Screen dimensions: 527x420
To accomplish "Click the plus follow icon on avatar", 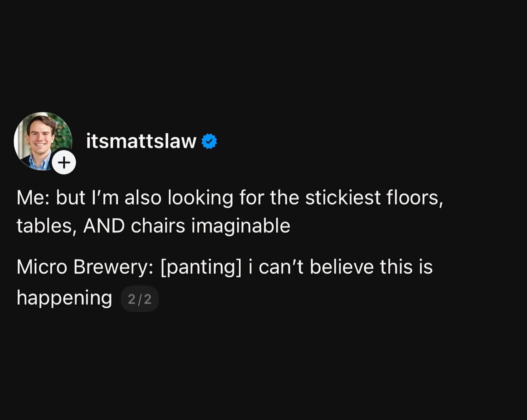I will [64, 162].
